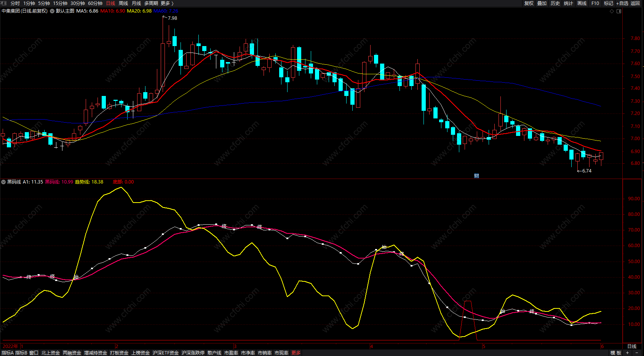Click the 返回 back button
Viewport: 644px width, 356px height.
(x=635, y=3)
